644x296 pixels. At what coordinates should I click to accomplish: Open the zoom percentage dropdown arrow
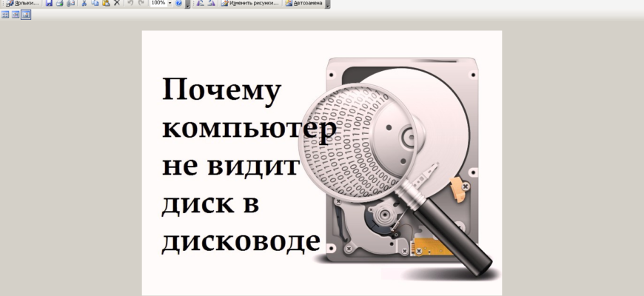coord(170,3)
